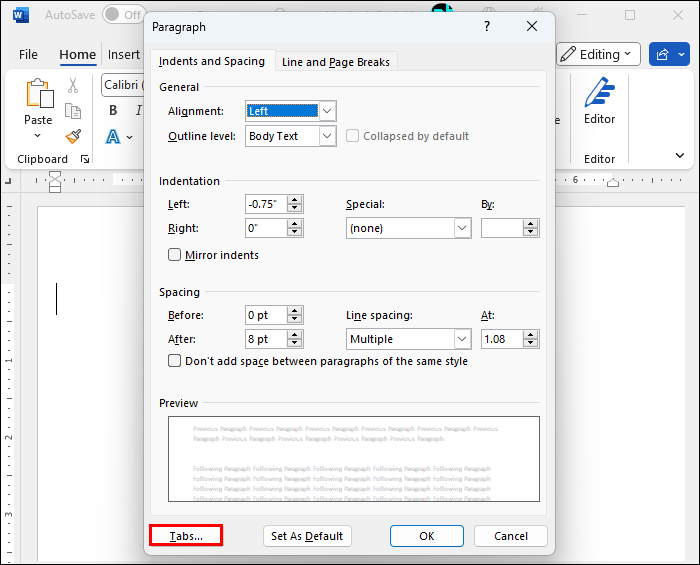Confirm with the OK button
Viewport: 700px width, 565px height.
pos(427,536)
